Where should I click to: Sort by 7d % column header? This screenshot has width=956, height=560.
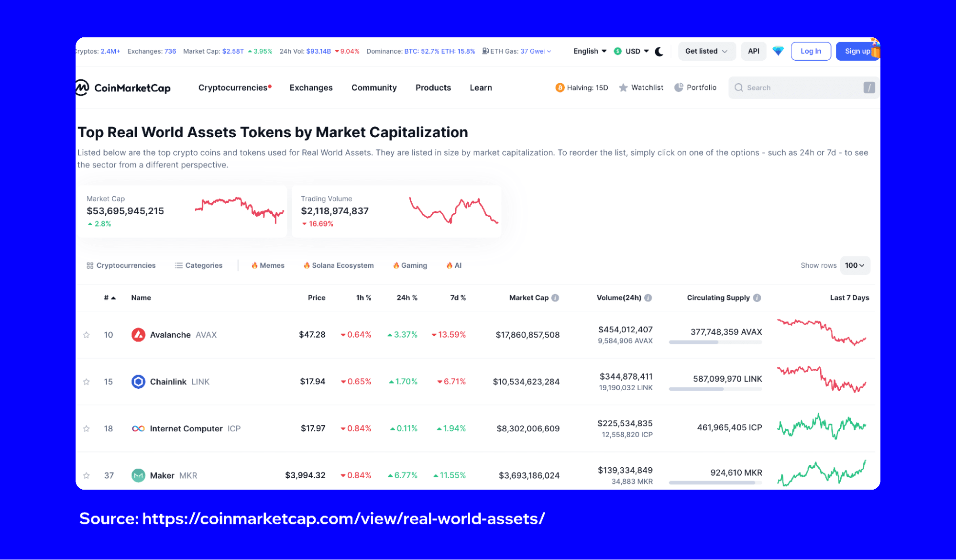click(x=458, y=297)
